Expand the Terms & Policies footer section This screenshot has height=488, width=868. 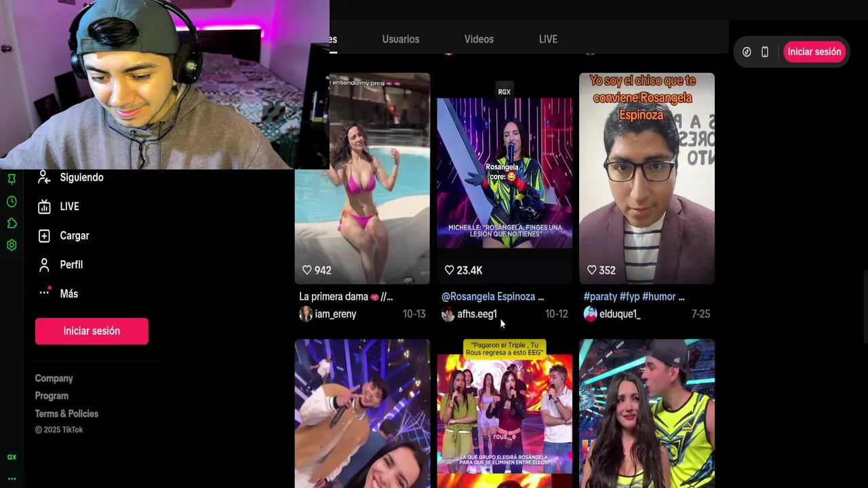pos(66,413)
